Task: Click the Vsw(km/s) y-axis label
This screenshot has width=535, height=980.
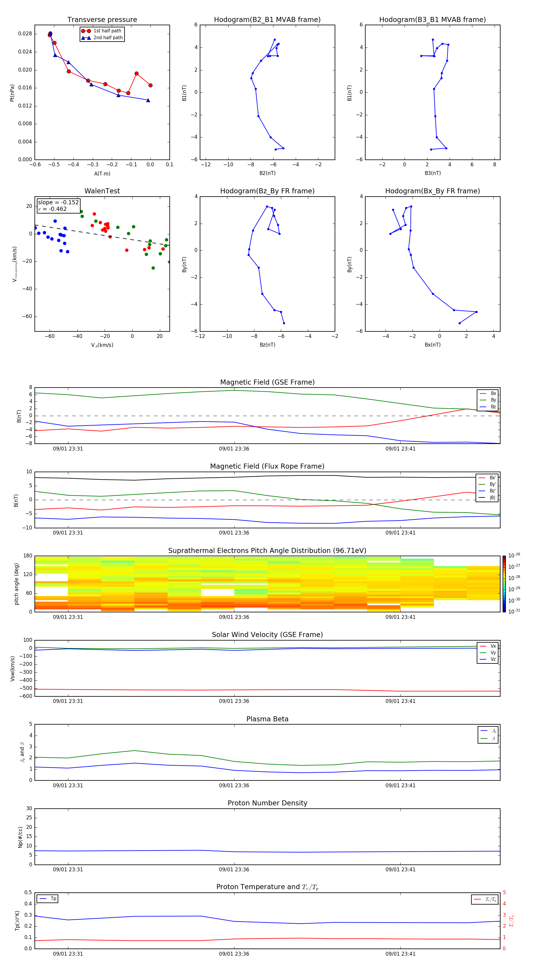Action: point(12,668)
